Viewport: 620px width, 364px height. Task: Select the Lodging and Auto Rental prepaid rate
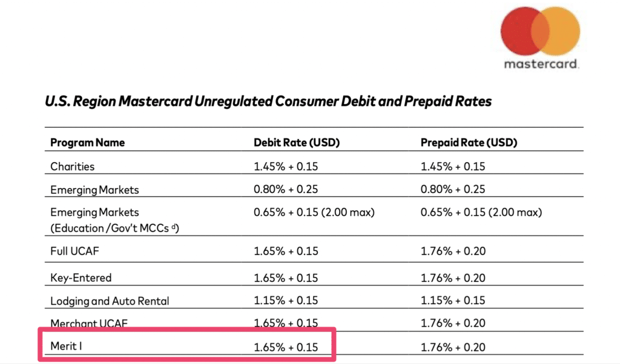click(453, 301)
